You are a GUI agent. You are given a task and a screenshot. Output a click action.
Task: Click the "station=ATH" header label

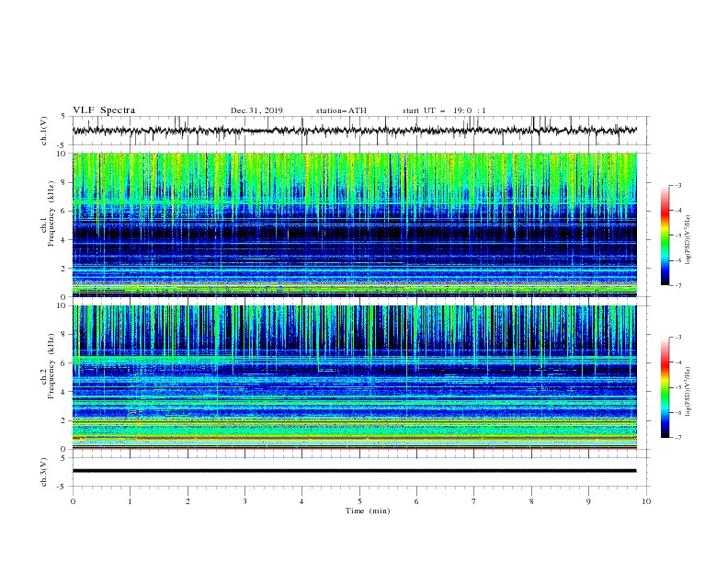click(341, 110)
